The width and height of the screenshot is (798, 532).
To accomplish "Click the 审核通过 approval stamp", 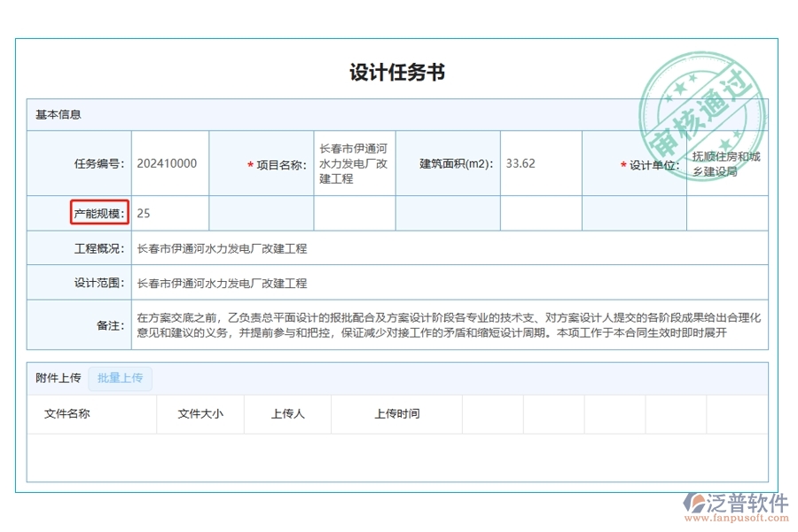I will (703, 113).
